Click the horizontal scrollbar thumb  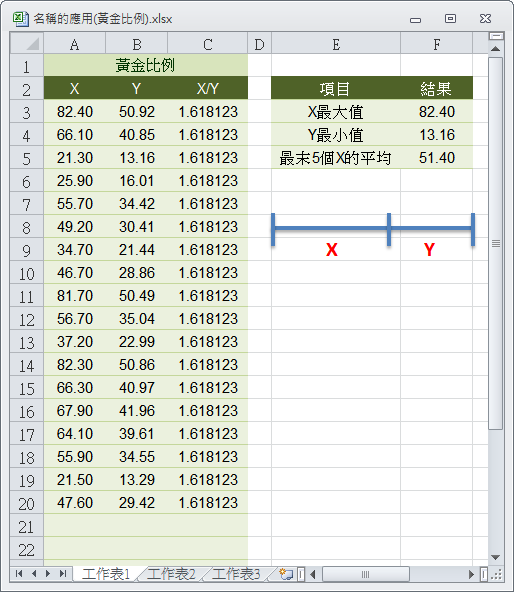365,575
